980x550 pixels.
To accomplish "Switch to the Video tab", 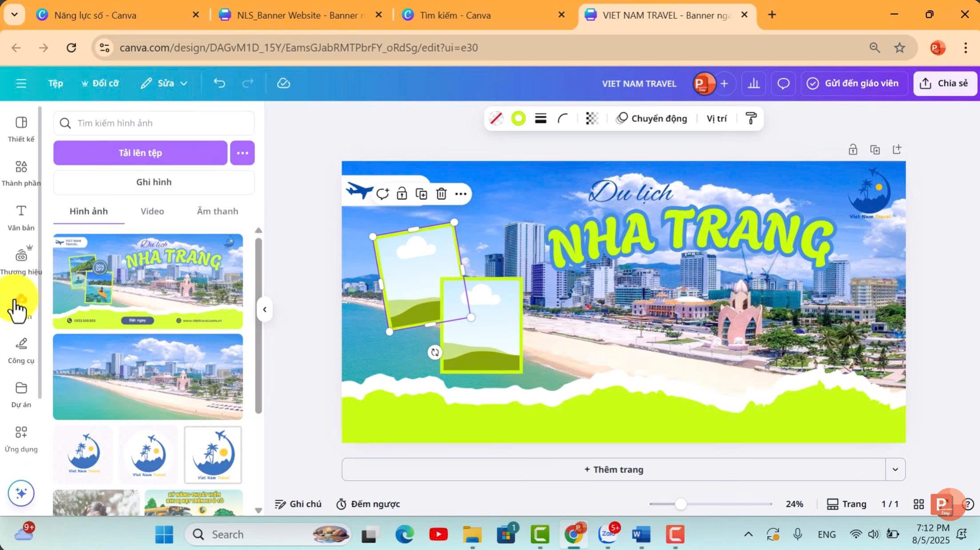I will [x=152, y=211].
